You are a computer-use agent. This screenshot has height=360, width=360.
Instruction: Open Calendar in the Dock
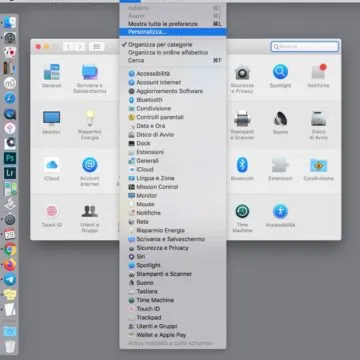[x=10, y=234]
